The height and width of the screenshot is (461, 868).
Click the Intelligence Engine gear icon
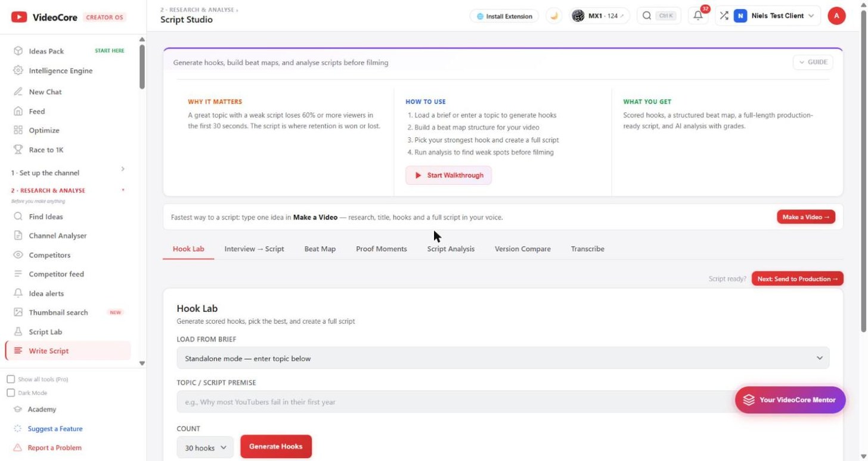click(18, 70)
